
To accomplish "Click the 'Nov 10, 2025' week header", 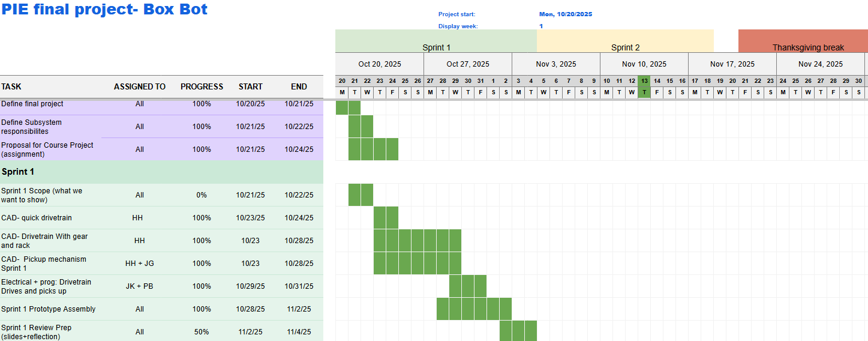I will (644, 64).
